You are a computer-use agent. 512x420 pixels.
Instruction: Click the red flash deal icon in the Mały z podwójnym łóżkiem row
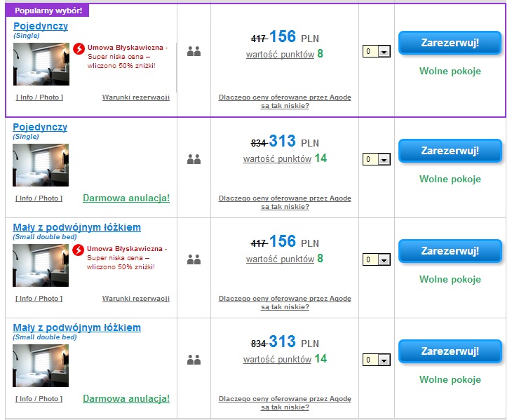coord(78,250)
